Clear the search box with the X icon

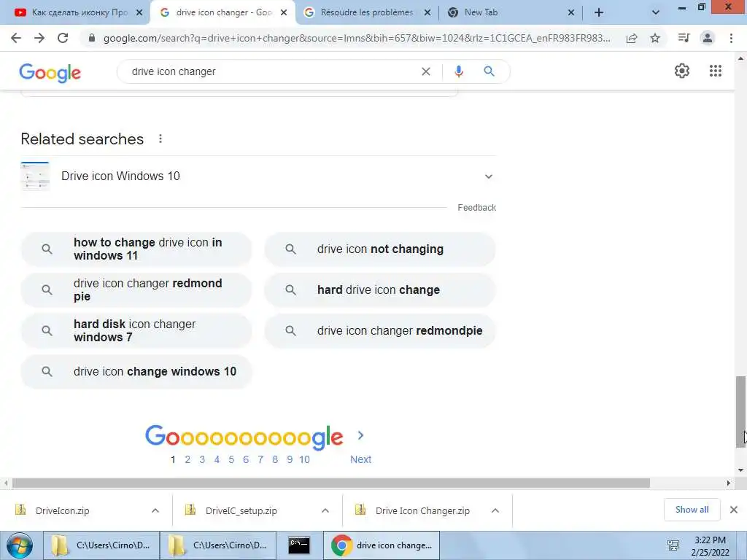(426, 71)
